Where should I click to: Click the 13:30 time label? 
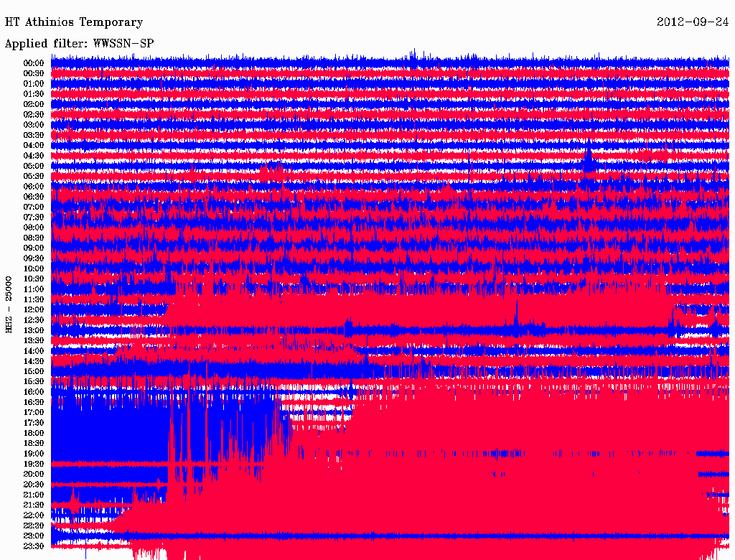point(34,340)
